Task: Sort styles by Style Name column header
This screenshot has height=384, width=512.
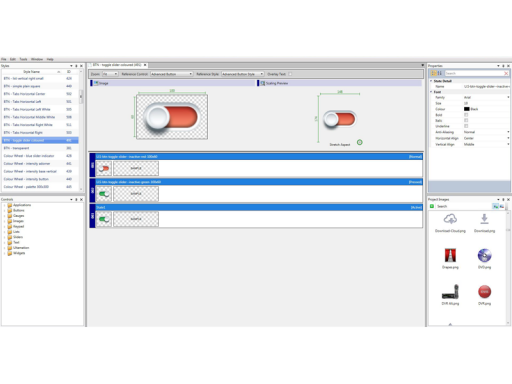Action: (x=32, y=72)
